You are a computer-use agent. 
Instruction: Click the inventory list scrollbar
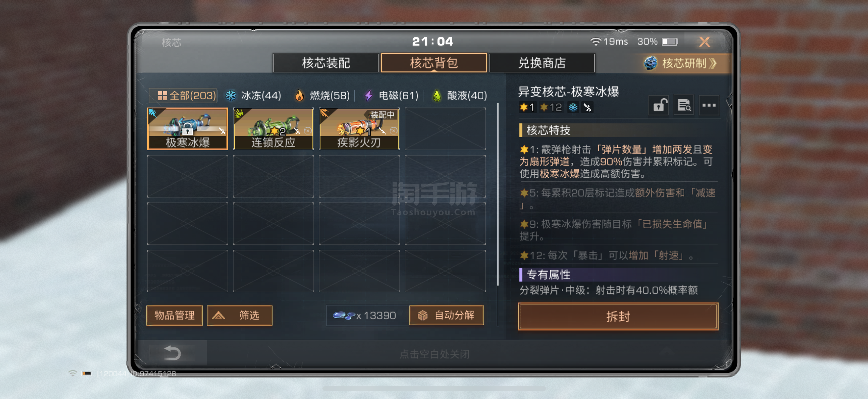tap(498, 195)
